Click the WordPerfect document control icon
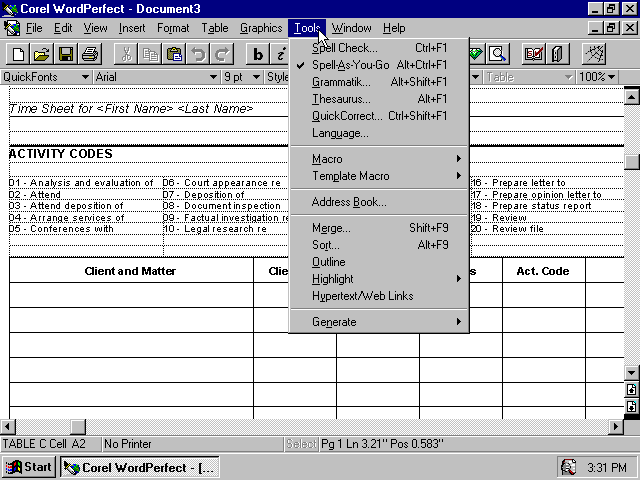The width and height of the screenshot is (640, 480). click(11, 28)
